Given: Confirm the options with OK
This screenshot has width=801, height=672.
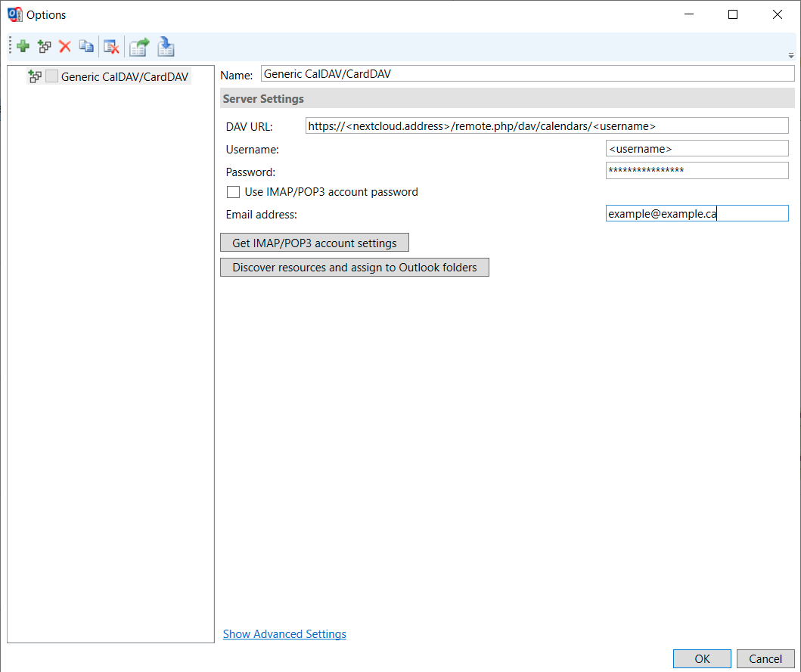Looking at the screenshot, I should click(x=702, y=658).
